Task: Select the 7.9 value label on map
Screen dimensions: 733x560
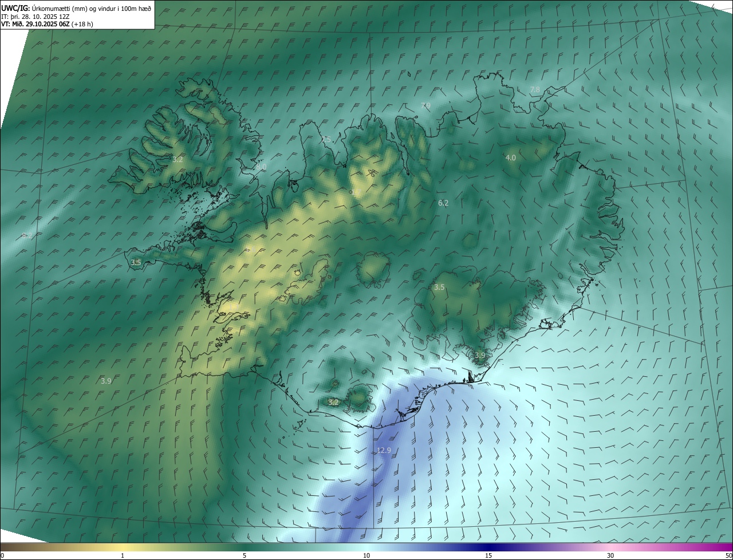Action: pyautogui.click(x=425, y=106)
